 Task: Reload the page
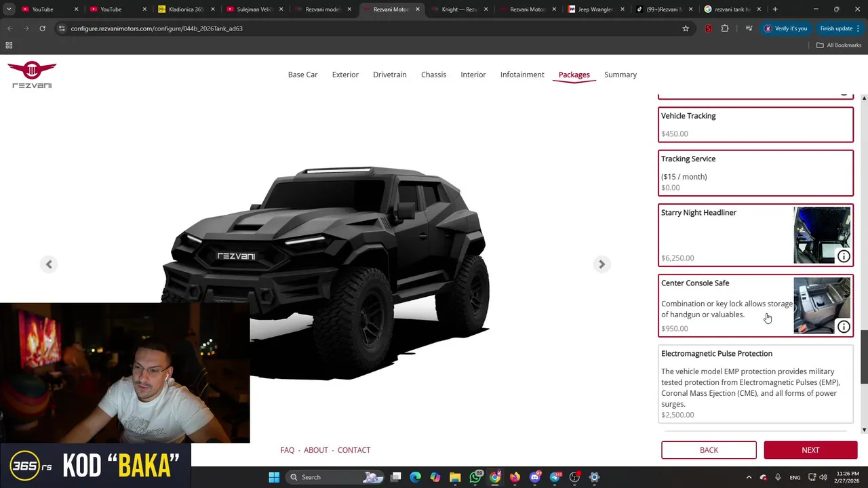tap(42, 28)
